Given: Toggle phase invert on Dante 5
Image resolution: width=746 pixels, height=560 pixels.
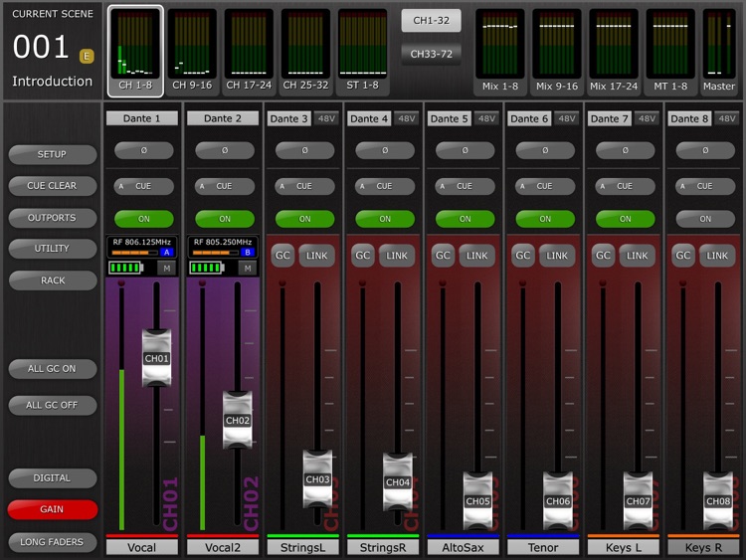Looking at the screenshot, I should point(465,150).
